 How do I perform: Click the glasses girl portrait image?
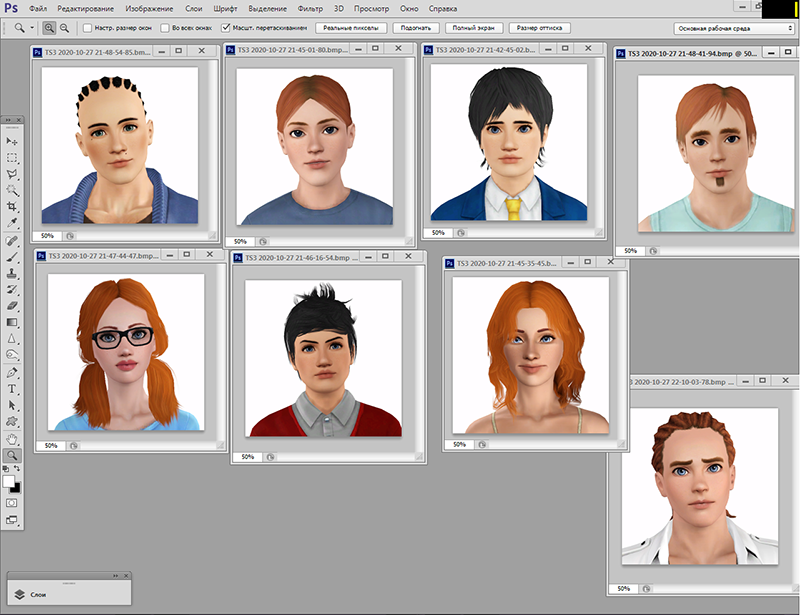coord(126,352)
